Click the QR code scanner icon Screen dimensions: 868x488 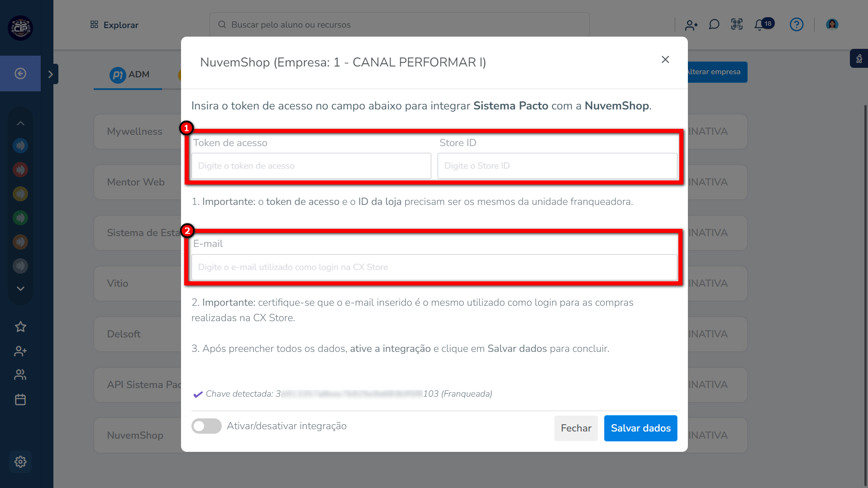coord(737,24)
